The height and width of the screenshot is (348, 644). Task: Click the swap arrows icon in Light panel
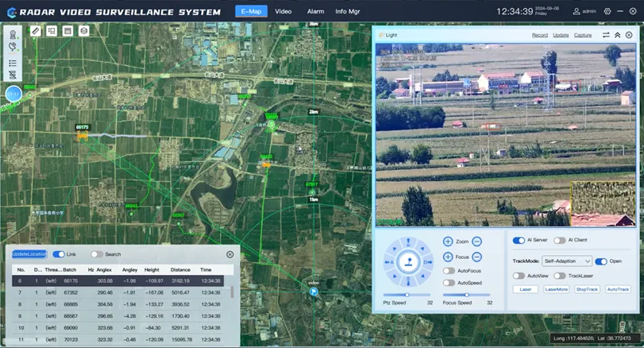coord(606,35)
